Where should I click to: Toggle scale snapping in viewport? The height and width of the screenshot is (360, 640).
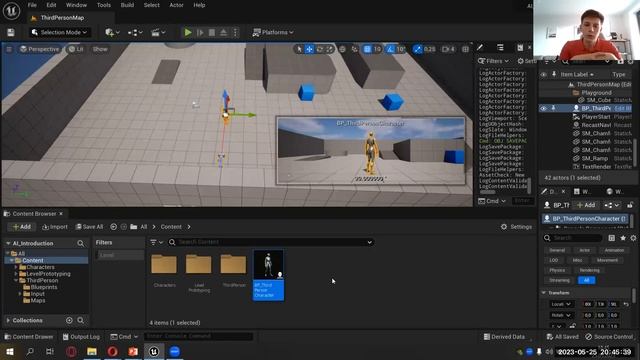417,49
